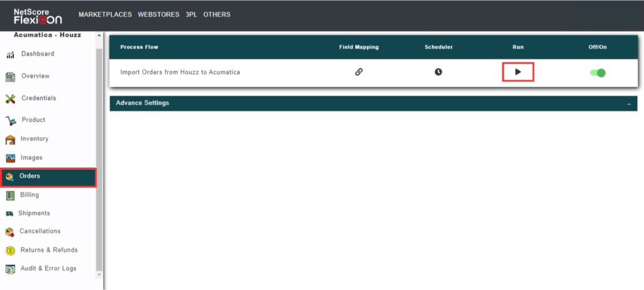The image size is (644, 290).
Task: Click the Returns & Refunds coin icon
Action: [11, 250]
